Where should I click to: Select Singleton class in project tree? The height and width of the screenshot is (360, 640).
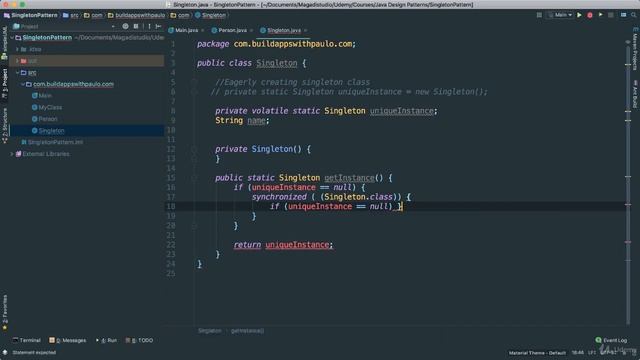51,131
